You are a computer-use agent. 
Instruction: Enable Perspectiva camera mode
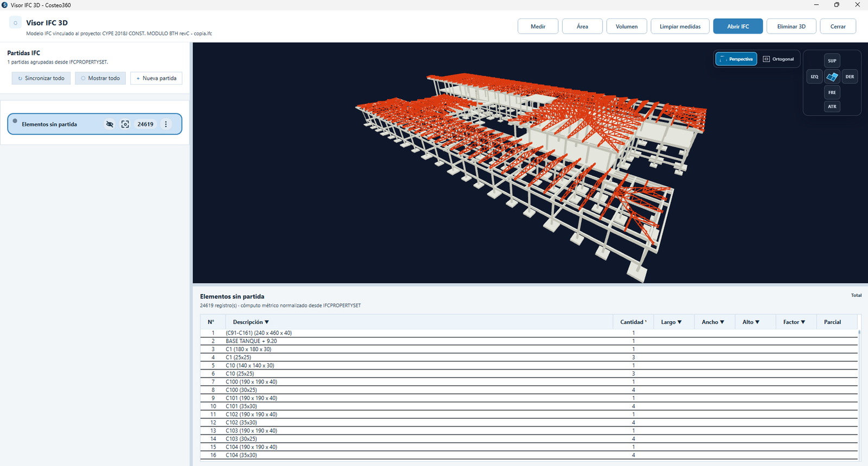pos(736,59)
